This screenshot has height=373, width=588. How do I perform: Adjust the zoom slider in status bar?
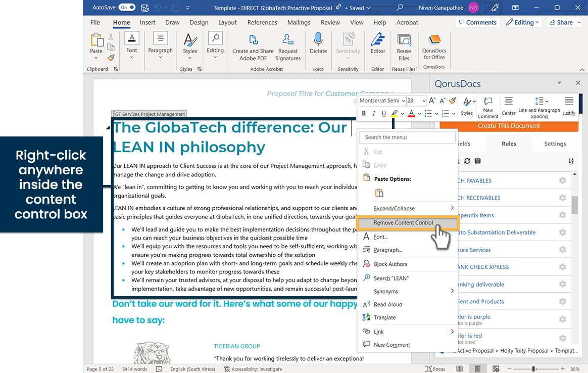(533, 369)
